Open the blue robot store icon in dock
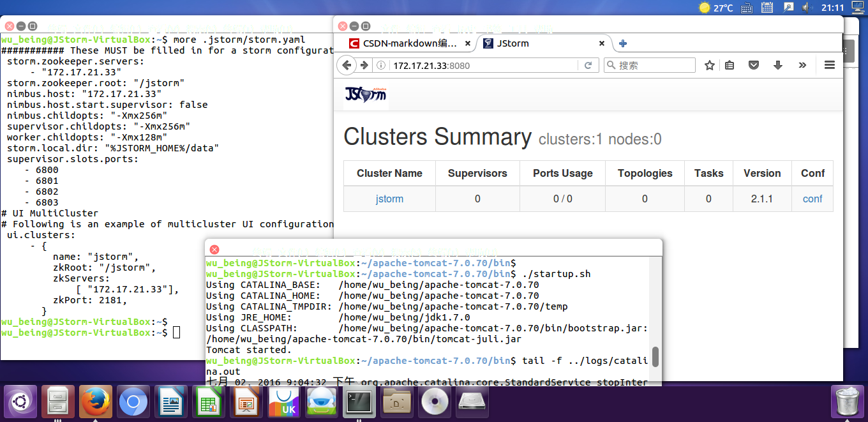This screenshot has height=422, width=868. click(x=322, y=402)
